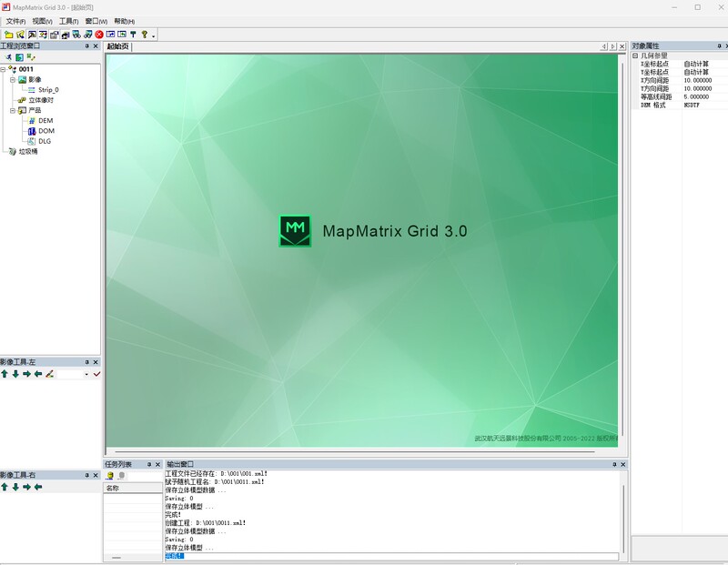Viewport: 728px width, 565px height.
Task: Close the 工程浏览窗口 panel
Action: tap(96, 46)
